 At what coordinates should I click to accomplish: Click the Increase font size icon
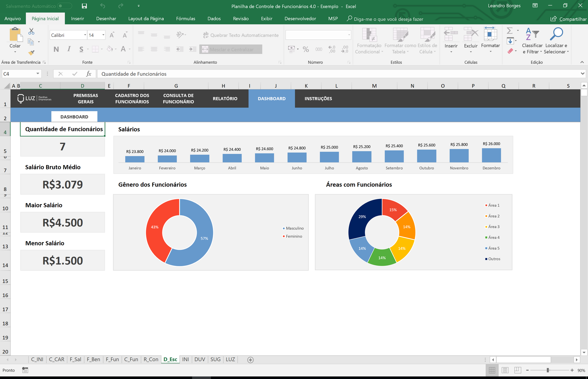point(112,35)
